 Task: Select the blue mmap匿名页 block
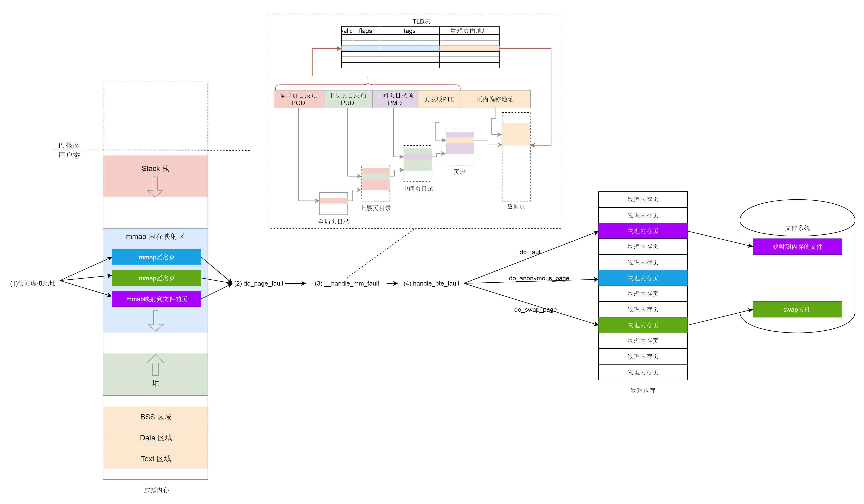(156, 257)
